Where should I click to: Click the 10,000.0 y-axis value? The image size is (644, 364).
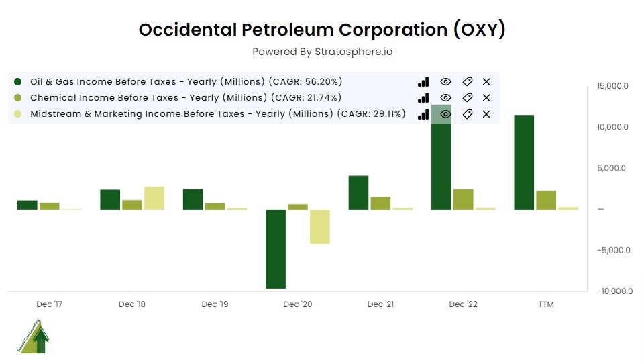coord(612,127)
